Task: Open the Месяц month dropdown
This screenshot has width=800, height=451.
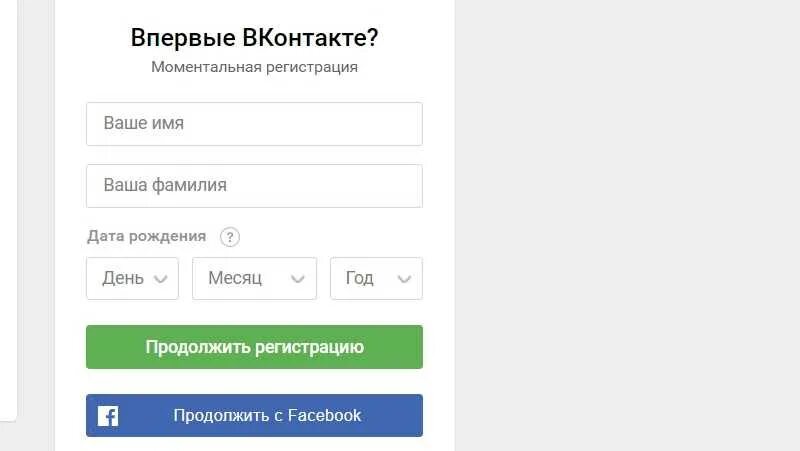Action: coord(255,279)
